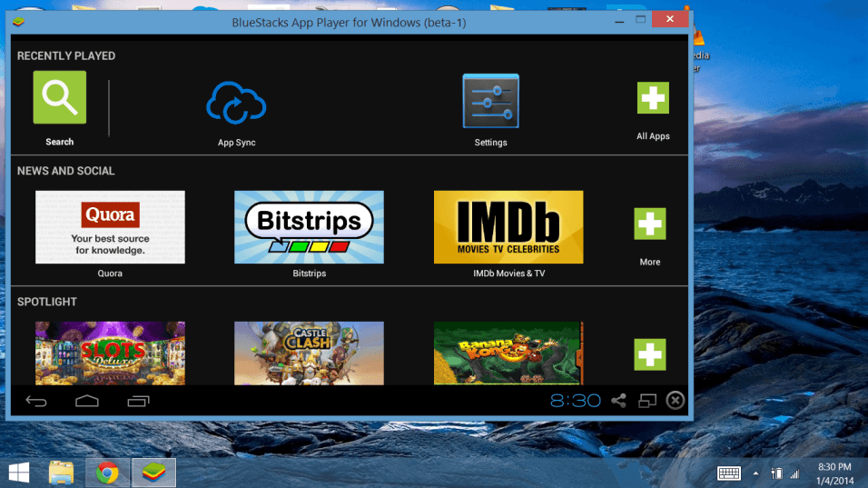Launch Banana Kong game thumbnail
The height and width of the screenshot is (488, 868).
[508, 354]
